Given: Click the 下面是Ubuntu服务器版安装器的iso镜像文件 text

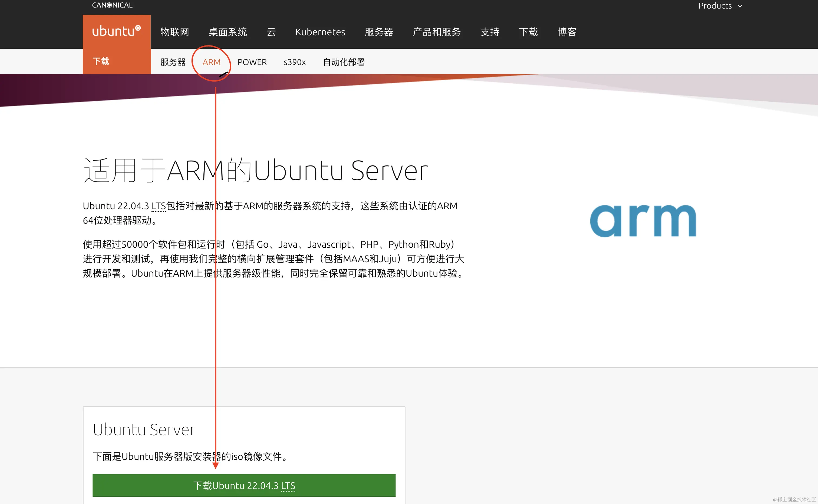Looking at the screenshot, I should tap(190, 456).
